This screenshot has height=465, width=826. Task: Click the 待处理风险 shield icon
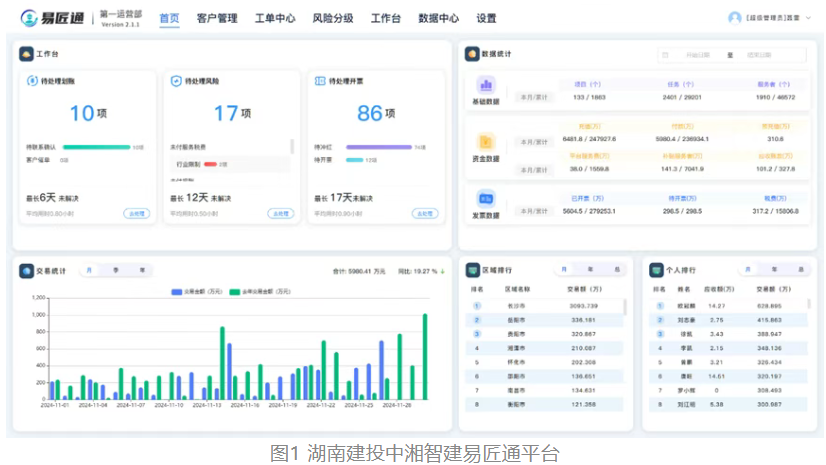[x=176, y=81]
